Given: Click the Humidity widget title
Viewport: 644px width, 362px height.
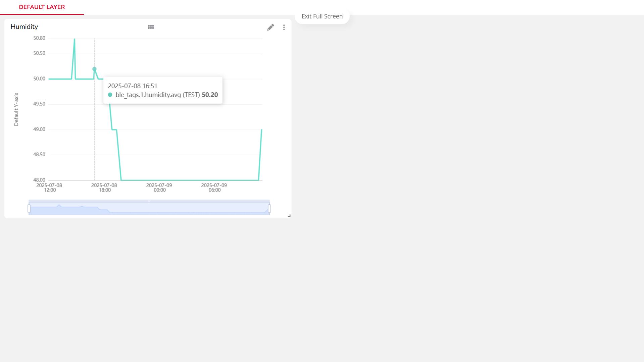Looking at the screenshot, I should tap(24, 27).
